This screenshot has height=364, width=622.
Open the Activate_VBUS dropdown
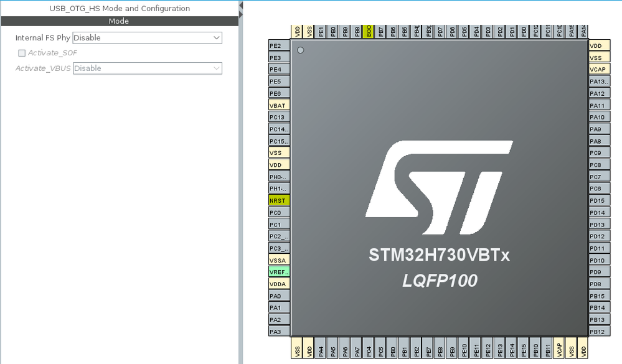(x=147, y=68)
